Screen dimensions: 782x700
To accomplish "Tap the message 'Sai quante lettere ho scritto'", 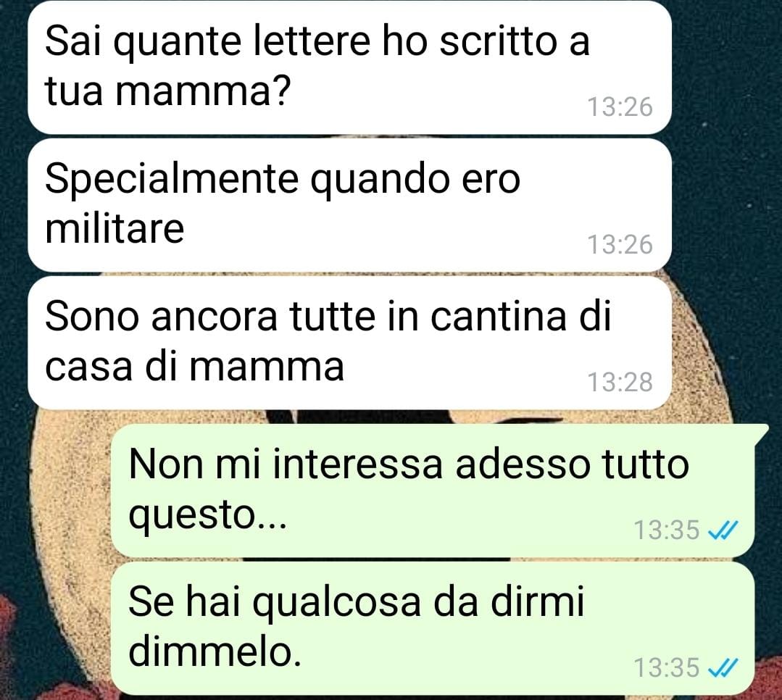I will point(349,67).
